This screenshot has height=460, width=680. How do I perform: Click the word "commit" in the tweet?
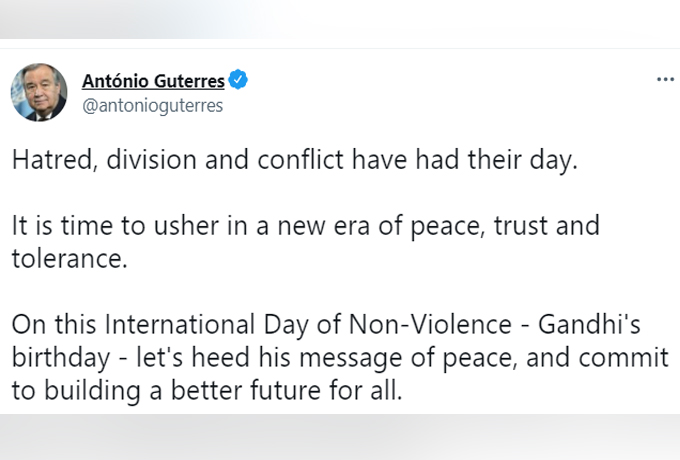pos(624,358)
